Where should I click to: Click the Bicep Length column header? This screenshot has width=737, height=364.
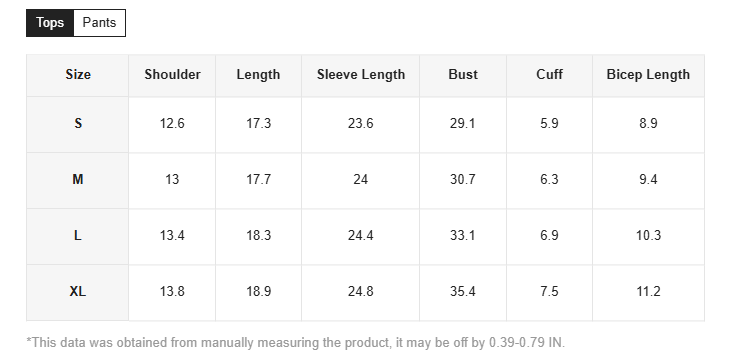(x=648, y=75)
